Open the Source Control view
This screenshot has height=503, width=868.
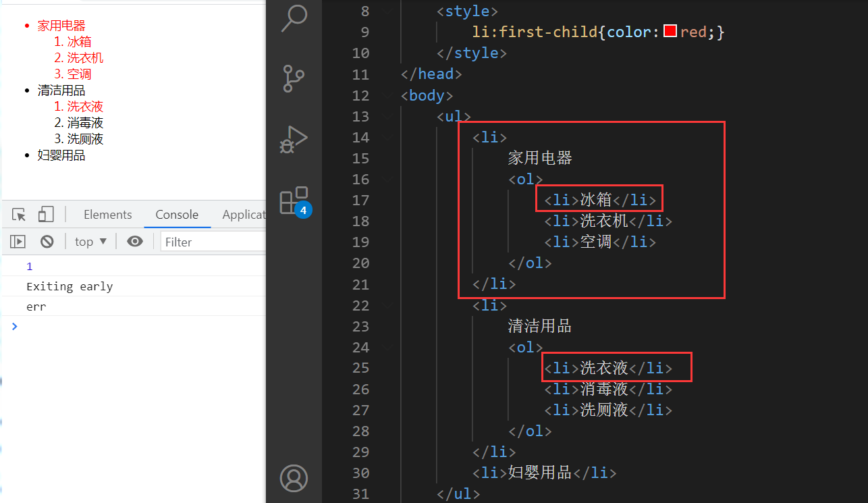pos(294,78)
